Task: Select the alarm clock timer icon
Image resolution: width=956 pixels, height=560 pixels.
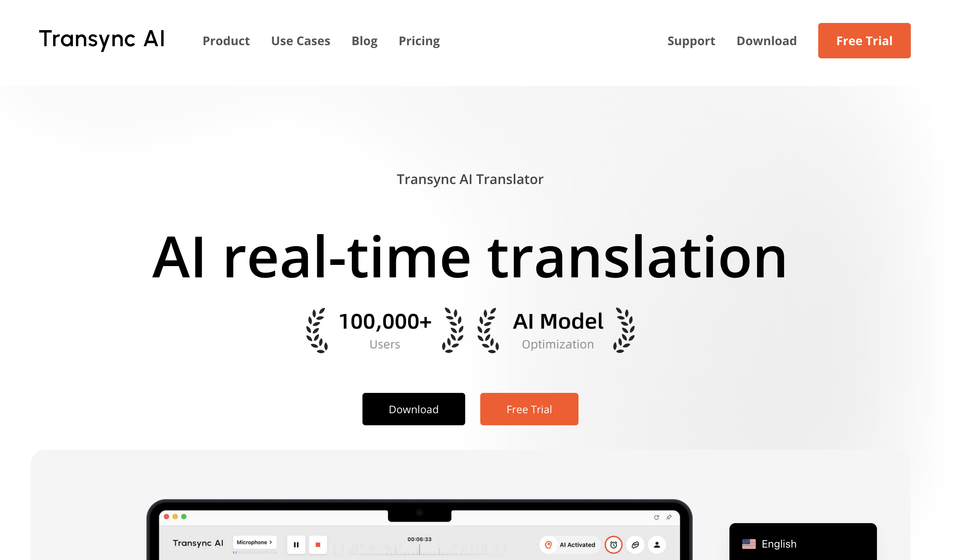Action: pos(613,545)
